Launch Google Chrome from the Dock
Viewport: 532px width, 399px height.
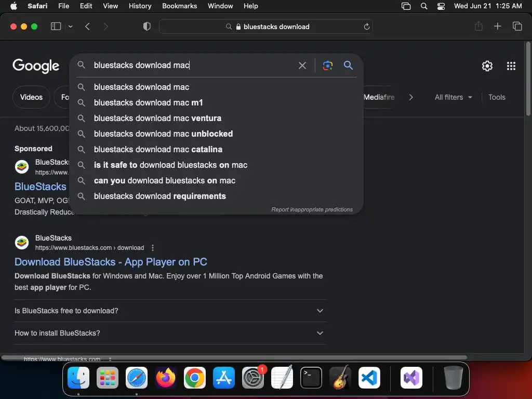[x=195, y=377]
